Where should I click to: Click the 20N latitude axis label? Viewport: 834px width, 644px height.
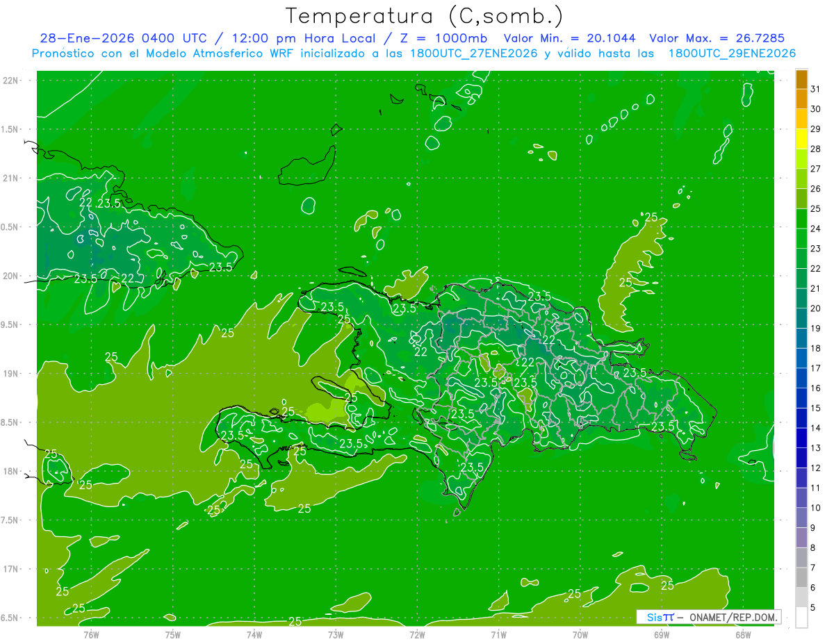(12, 276)
